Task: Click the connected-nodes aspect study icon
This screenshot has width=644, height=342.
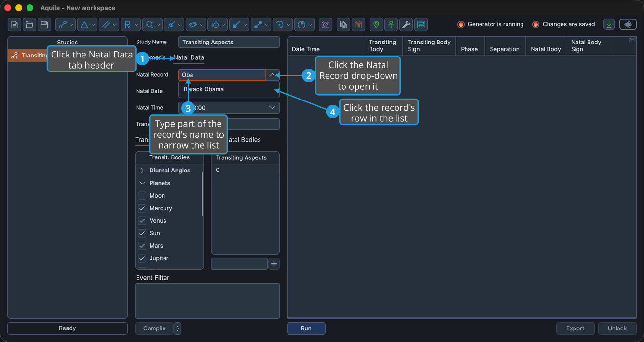Action: pyautogui.click(x=66, y=25)
